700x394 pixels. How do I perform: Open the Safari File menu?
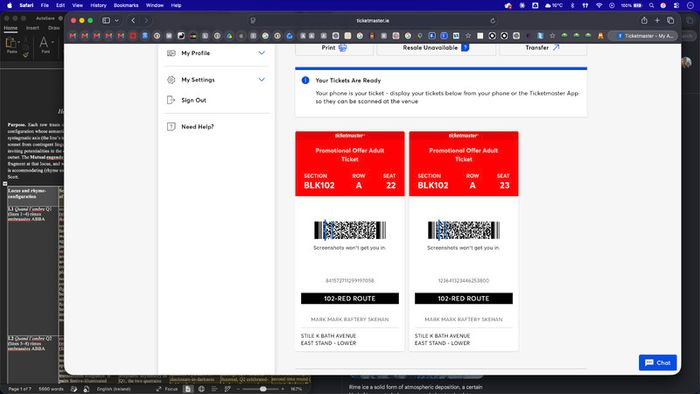(45, 5)
